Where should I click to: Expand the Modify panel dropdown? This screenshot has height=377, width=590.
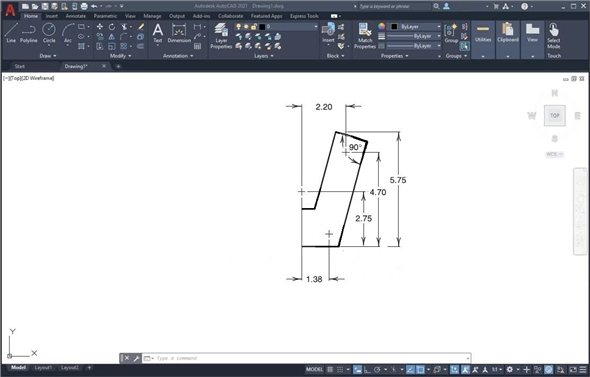(x=120, y=56)
